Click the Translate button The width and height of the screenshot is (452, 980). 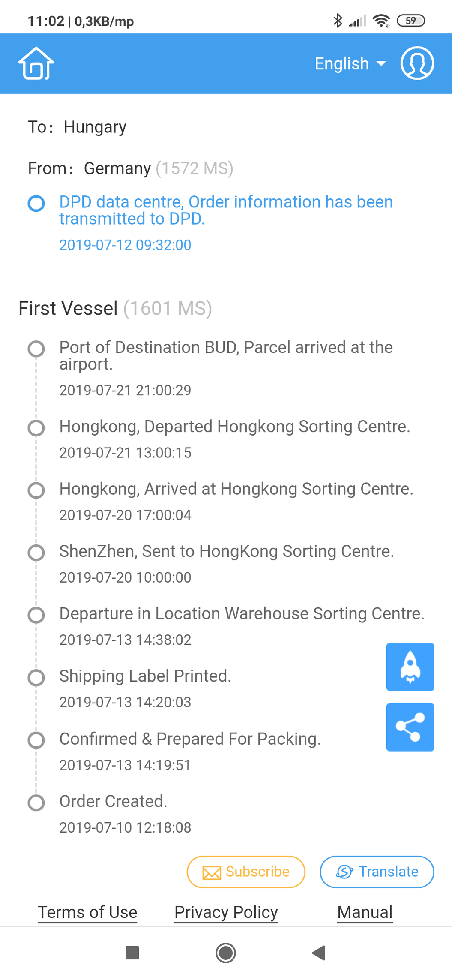pos(377,872)
